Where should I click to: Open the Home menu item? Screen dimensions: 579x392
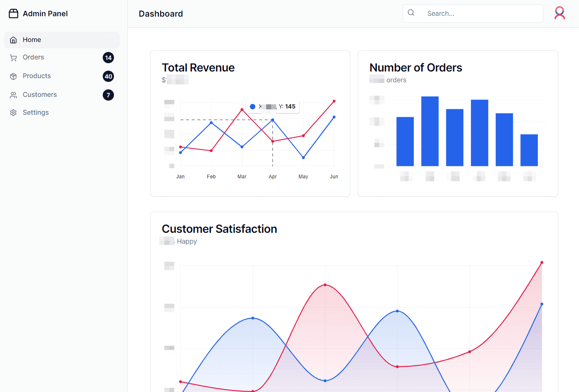[x=62, y=40]
